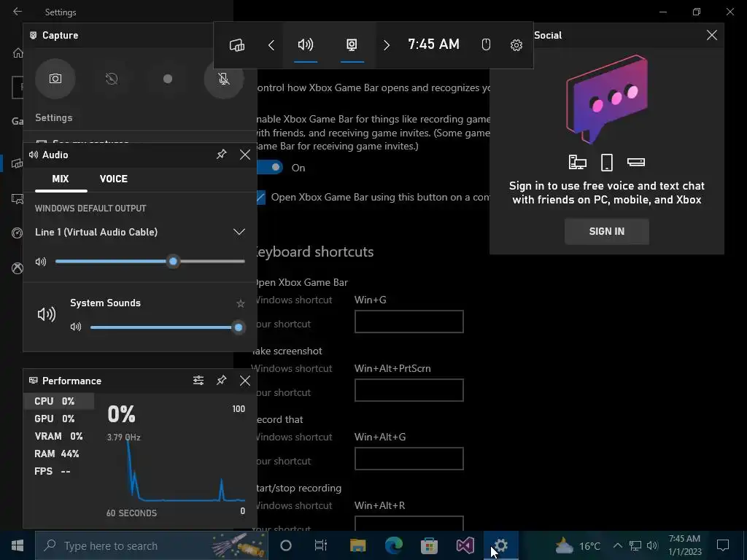Expand the Line 1 Virtual Audio Cable dropdown
Image resolution: width=747 pixels, height=560 pixels.
click(x=239, y=233)
